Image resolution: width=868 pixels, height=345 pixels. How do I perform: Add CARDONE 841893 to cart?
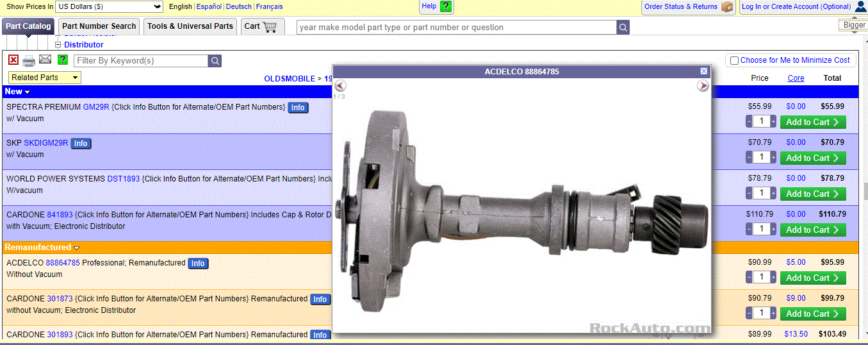coord(813,230)
